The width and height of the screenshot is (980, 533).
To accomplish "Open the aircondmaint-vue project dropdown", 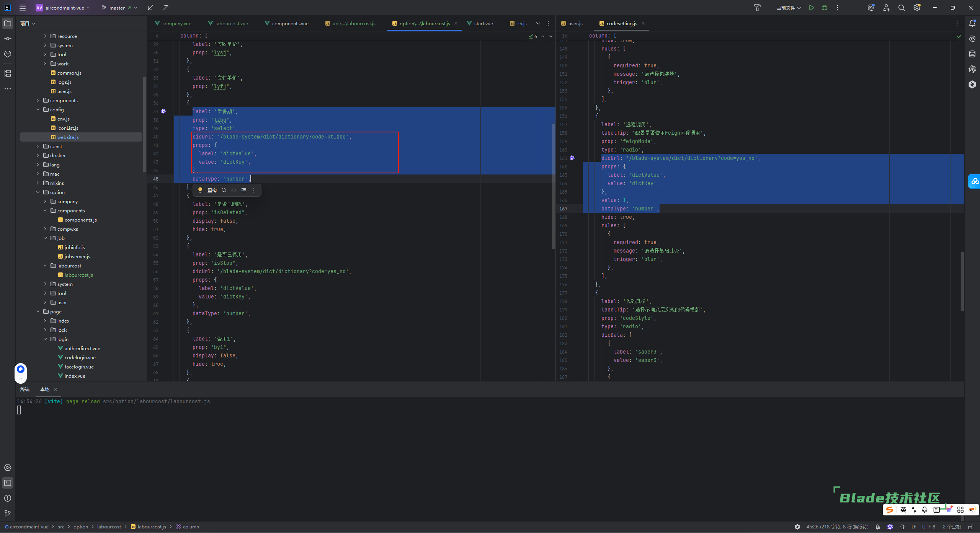I will click(63, 8).
